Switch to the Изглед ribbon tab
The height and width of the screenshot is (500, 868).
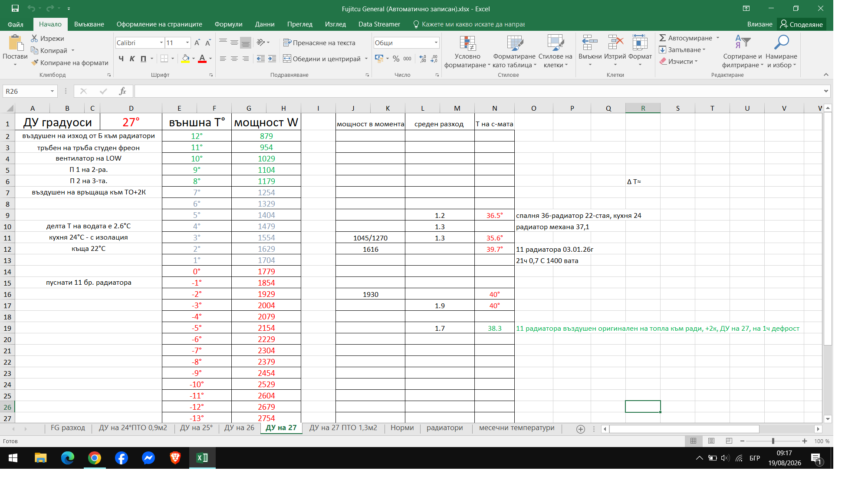click(335, 24)
